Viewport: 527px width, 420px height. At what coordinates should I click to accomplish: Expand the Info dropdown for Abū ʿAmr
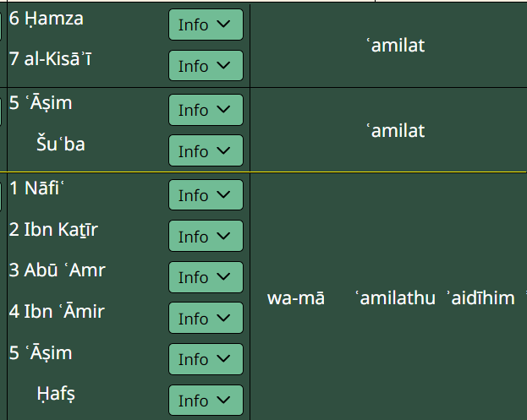coord(206,277)
